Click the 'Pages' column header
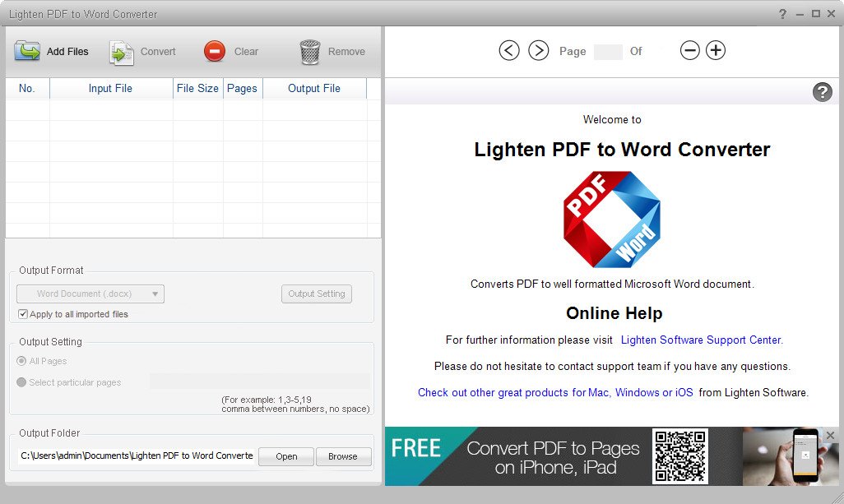Screen dimensions: 844x504 (x=242, y=88)
